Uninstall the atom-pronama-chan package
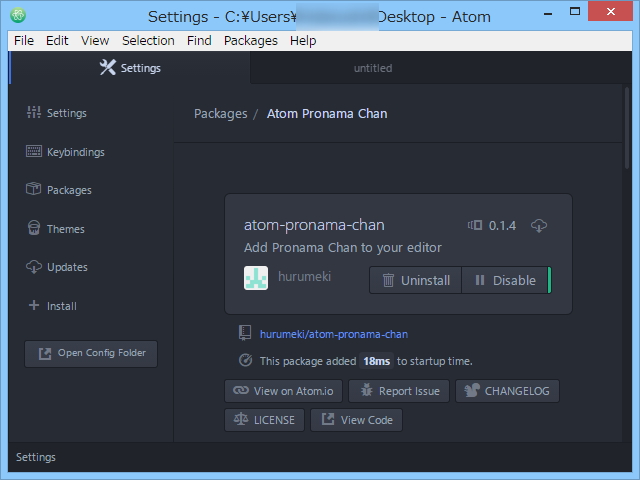The height and width of the screenshot is (480, 640). tap(416, 280)
